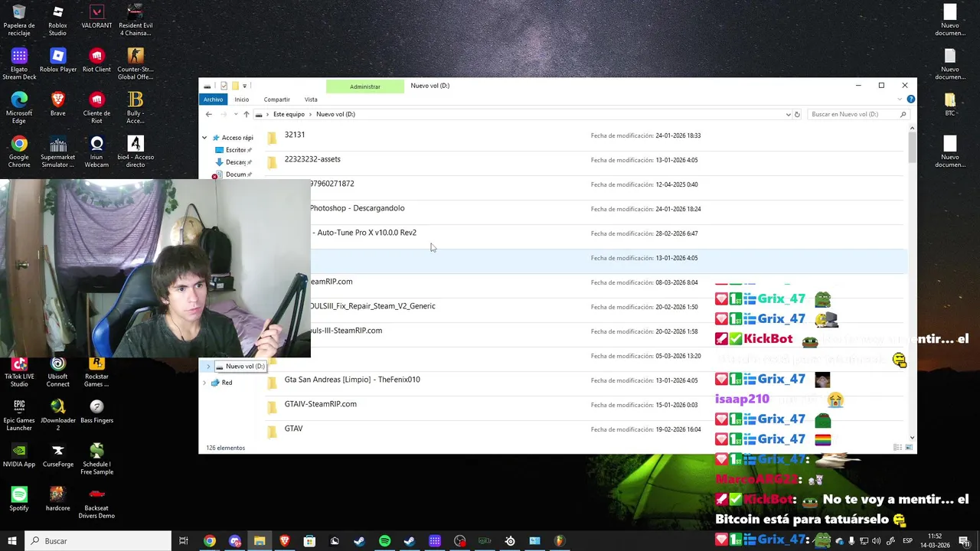Refresh the Nuevo vol (D:) folder
The width and height of the screenshot is (980, 551).
tap(797, 114)
